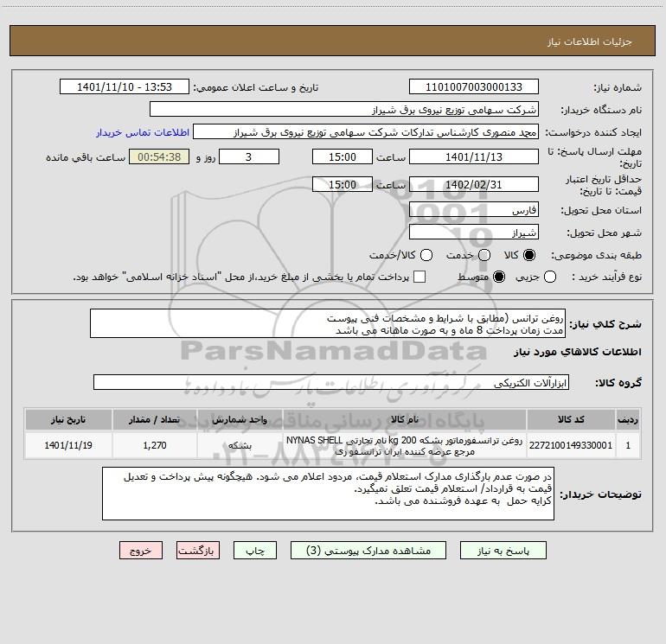Click response deadline time field 15:00
Viewport: 666px width, 644px height.
[x=343, y=156]
